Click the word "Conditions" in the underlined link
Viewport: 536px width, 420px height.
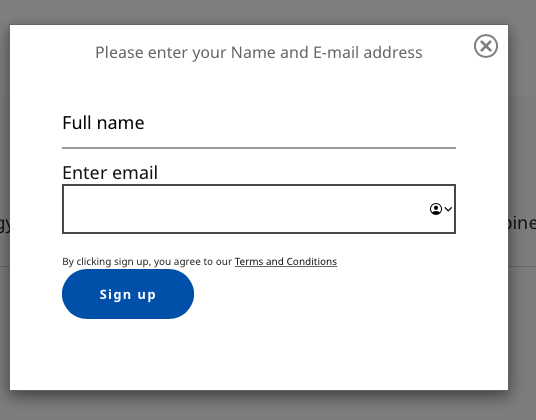click(x=312, y=261)
